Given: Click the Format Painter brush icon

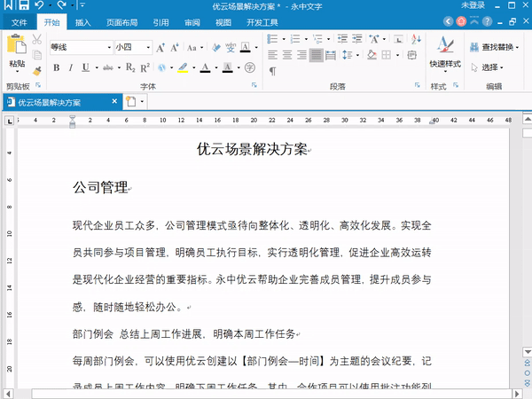Looking at the screenshot, I should point(37,70).
